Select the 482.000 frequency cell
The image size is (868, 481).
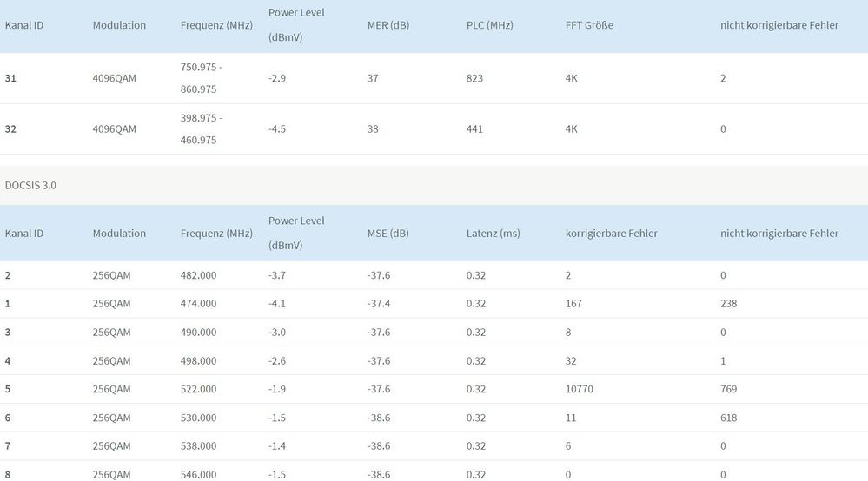tap(198, 275)
